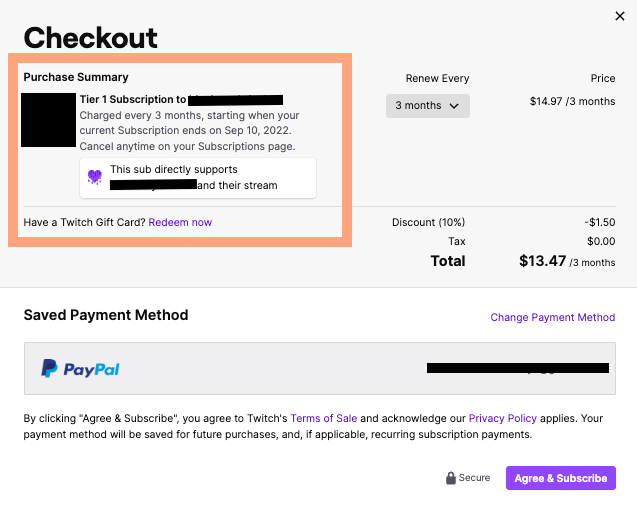Click the Redeem now gift card link
The height and width of the screenshot is (516, 637).
pyautogui.click(x=180, y=222)
